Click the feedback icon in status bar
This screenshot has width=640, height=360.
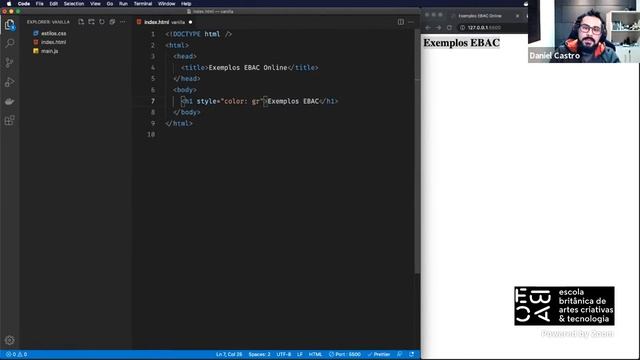(400, 354)
